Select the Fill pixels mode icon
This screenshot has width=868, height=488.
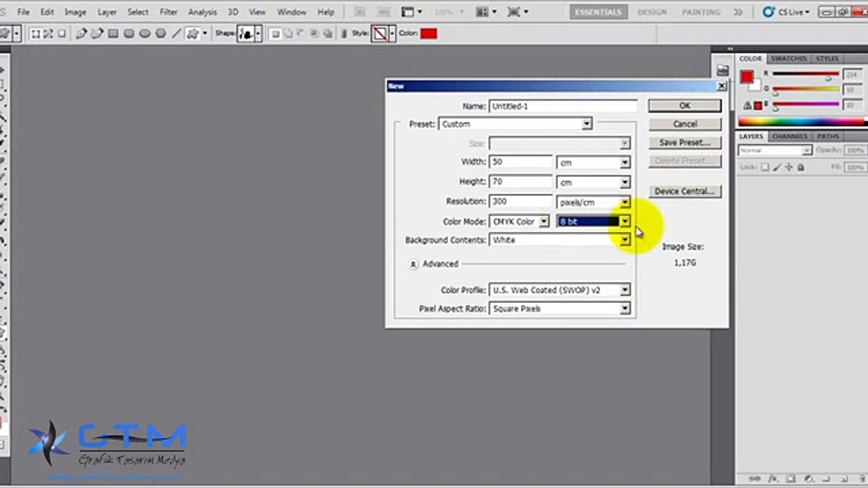[62, 33]
